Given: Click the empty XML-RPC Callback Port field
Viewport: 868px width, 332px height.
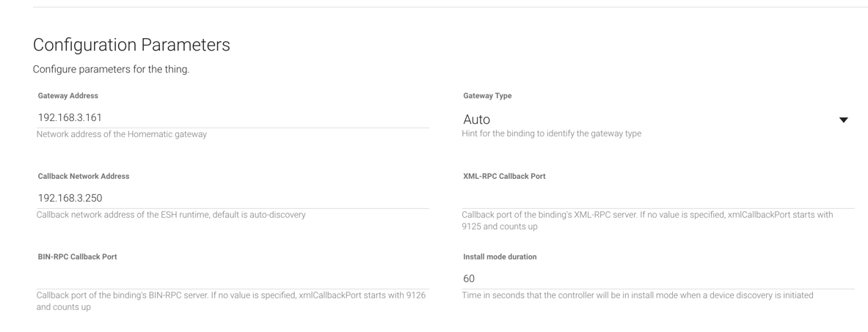Looking at the screenshot, I should (658, 198).
